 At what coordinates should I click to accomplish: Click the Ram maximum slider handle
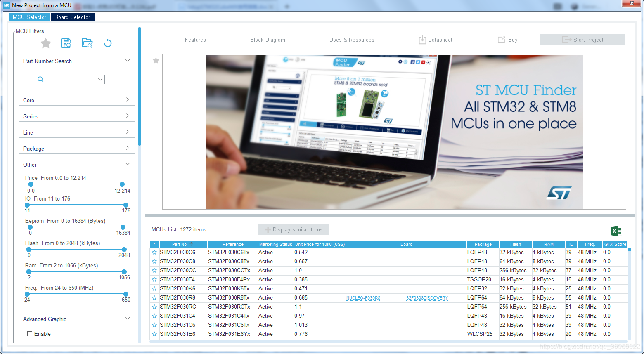pos(124,272)
